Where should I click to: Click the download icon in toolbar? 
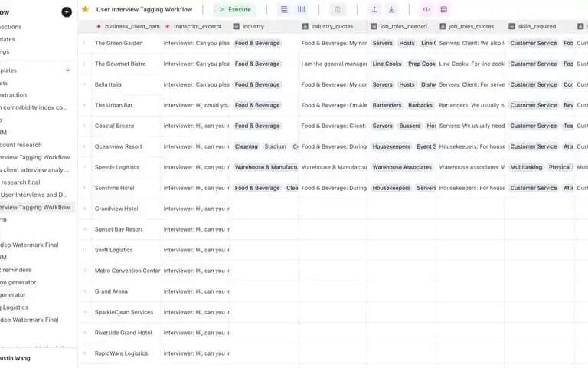pyautogui.click(x=391, y=9)
